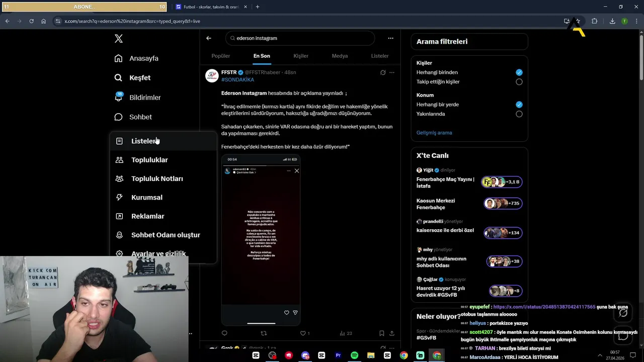Viewport: 644px width, 362px height.
Task: Open Gelişmiş arama link
Action: 434,133
